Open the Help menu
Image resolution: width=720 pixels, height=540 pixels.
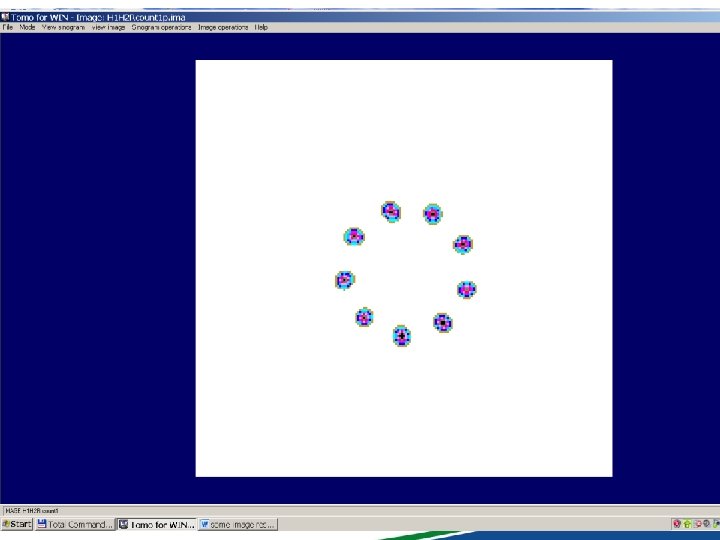point(261,28)
